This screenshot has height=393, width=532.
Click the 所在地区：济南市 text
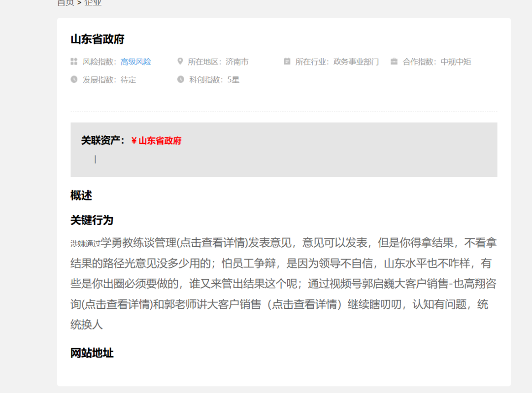click(x=218, y=62)
